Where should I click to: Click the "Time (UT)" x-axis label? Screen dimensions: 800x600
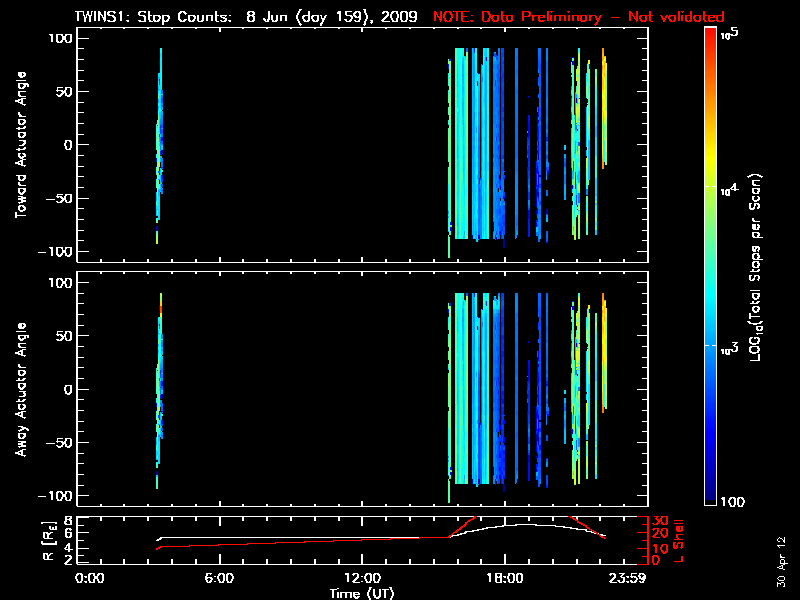coord(362,593)
